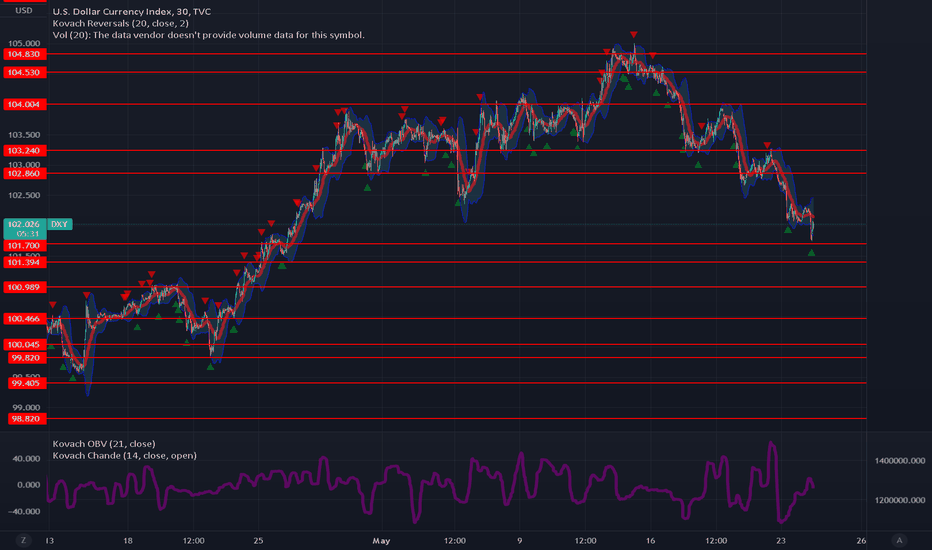Image resolution: width=932 pixels, height=550 pixels.
Task: Click the current price 102.026 label
Action: [x=25, y=229]
